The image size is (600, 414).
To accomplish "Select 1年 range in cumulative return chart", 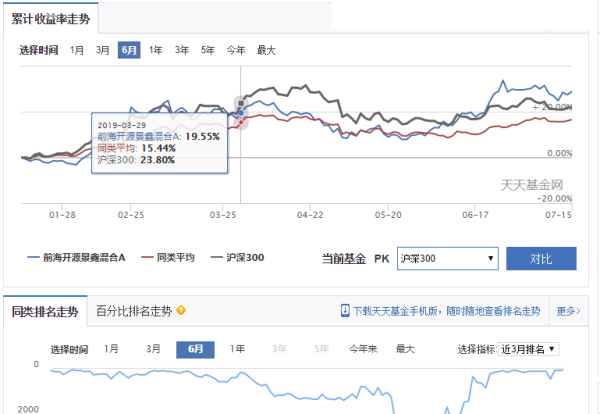I will (156, 50).
